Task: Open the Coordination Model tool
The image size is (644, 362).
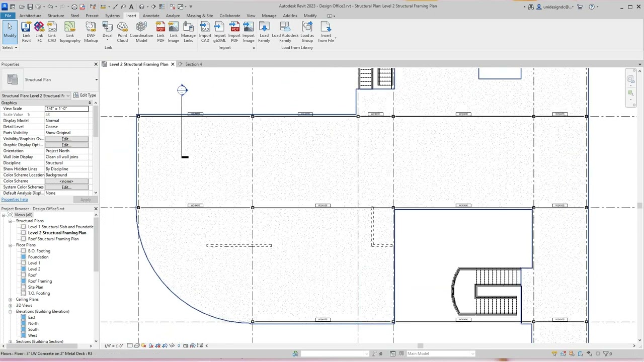Action: coord(141,32)
